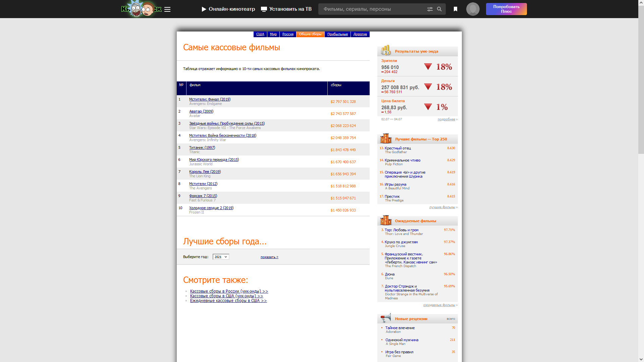
Task: Click the megaphone new reviews icon
Action: coord(386,318)
